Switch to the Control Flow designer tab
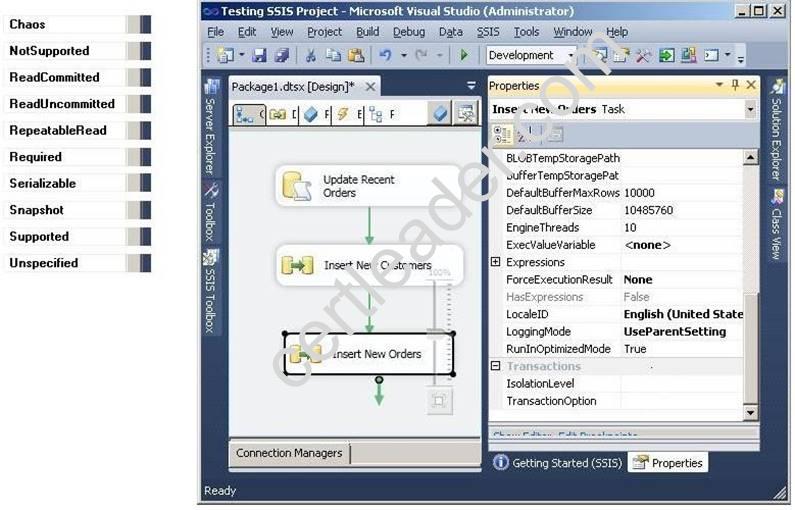The image size is (795, 510). [248, 114]
